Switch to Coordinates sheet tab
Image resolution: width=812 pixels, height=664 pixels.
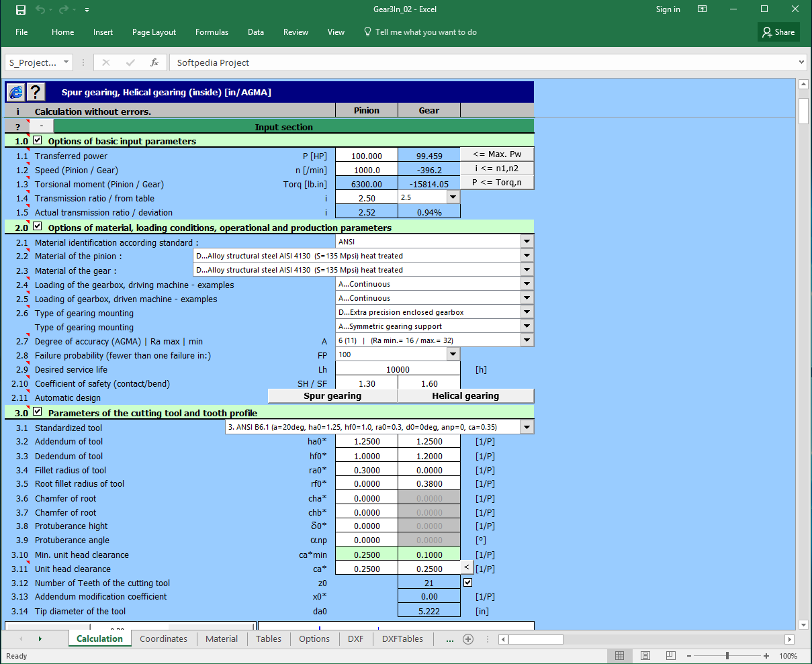point(163,638)
